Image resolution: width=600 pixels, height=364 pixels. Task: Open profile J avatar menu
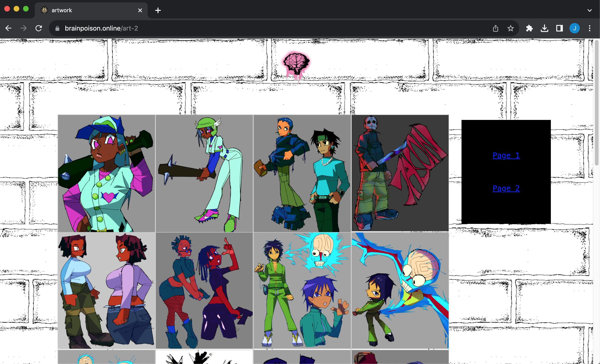click(574, 28)
